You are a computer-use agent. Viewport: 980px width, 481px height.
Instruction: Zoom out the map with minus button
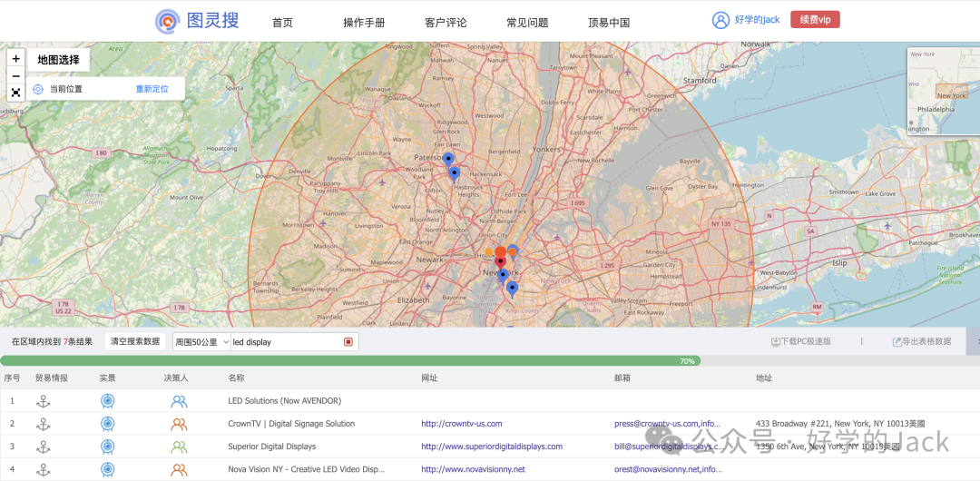pyautogui.click(x=15, y=75)
